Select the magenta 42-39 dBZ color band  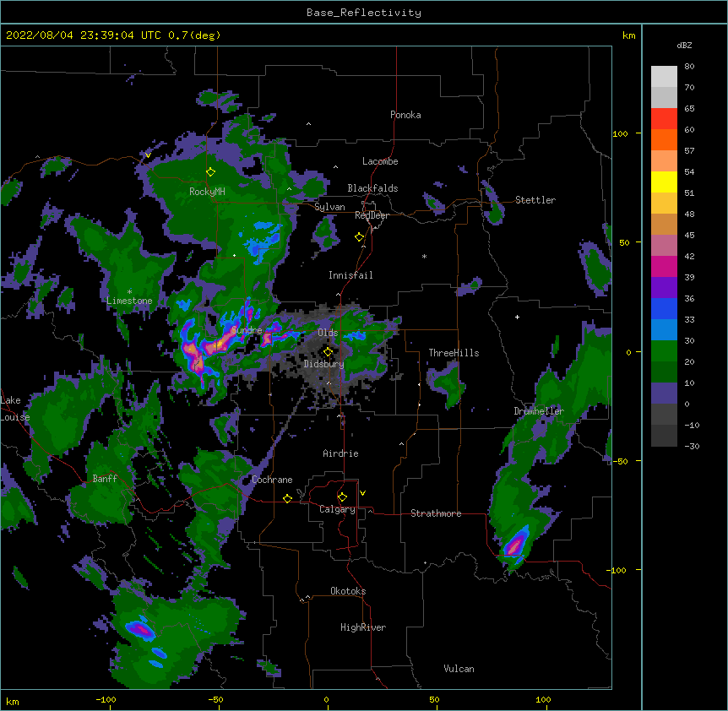tap(664, 266)
